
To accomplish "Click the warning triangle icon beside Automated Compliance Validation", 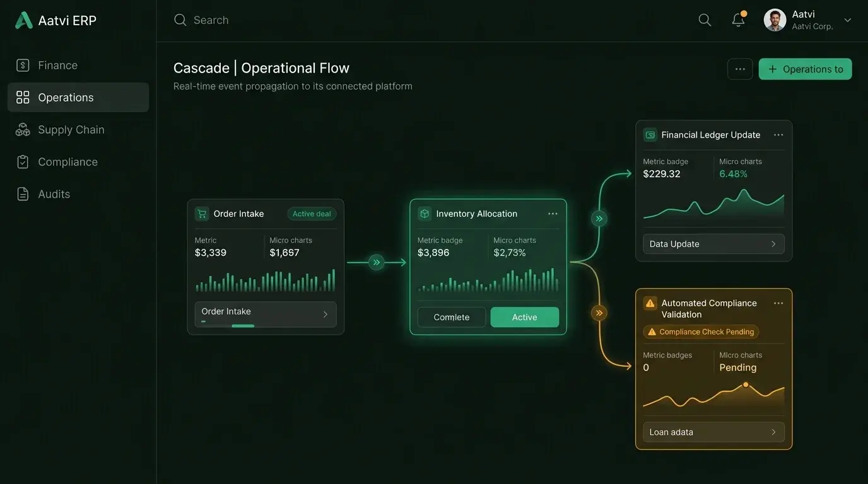I will (650, 303).
